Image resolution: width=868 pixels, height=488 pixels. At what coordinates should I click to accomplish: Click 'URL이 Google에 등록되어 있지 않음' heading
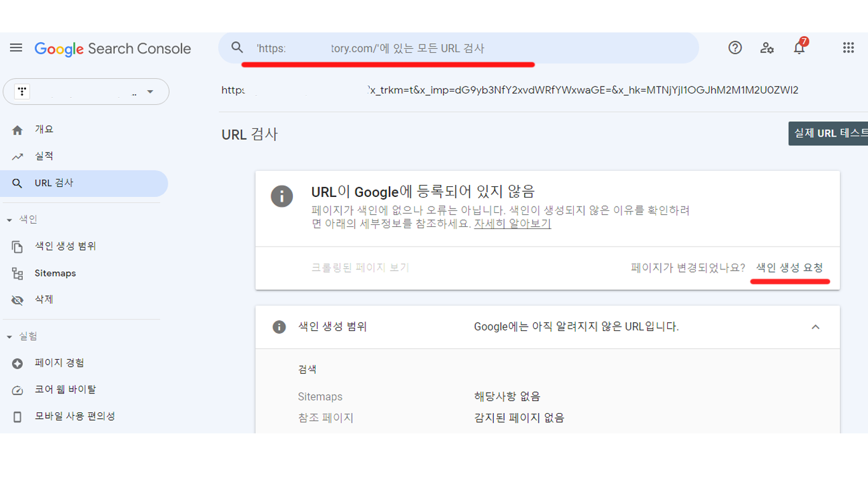(x=423, y=191)
